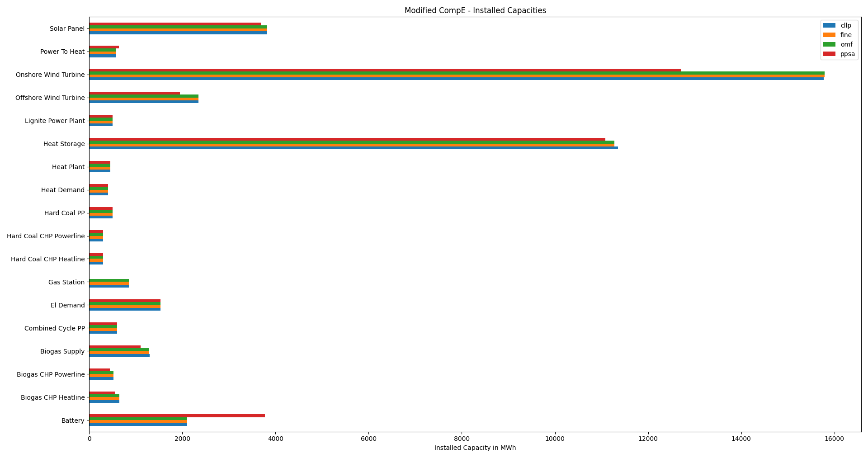Click the x-axis tick '0'
Viewport: 868px width, 458px height.
(x=89, y=439)
